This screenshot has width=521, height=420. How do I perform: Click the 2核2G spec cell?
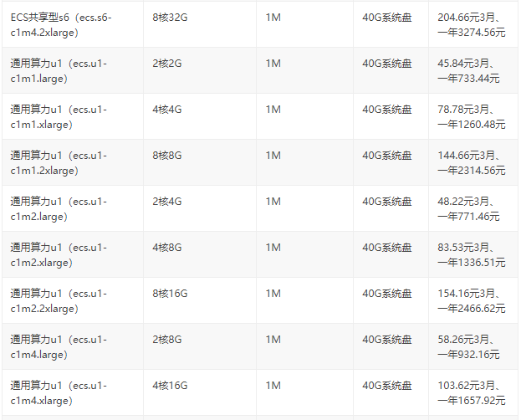tap(166, 63)
